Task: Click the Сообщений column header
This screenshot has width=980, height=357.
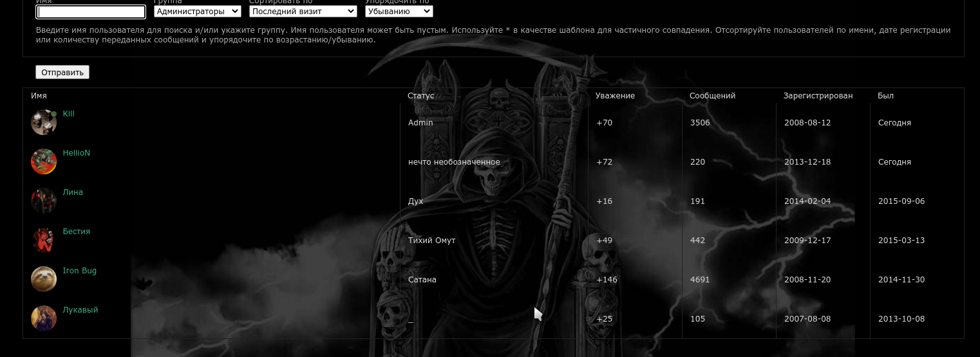Action: point(713,96)
